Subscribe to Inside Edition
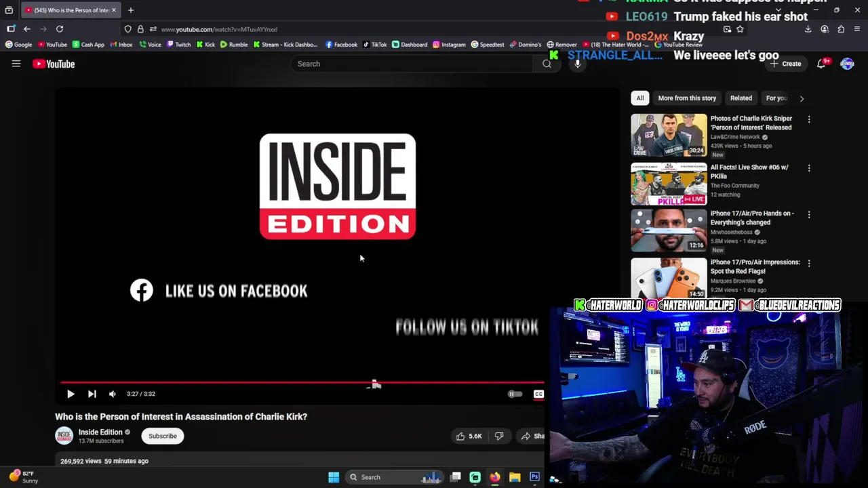868x488 pixels. 163,436
